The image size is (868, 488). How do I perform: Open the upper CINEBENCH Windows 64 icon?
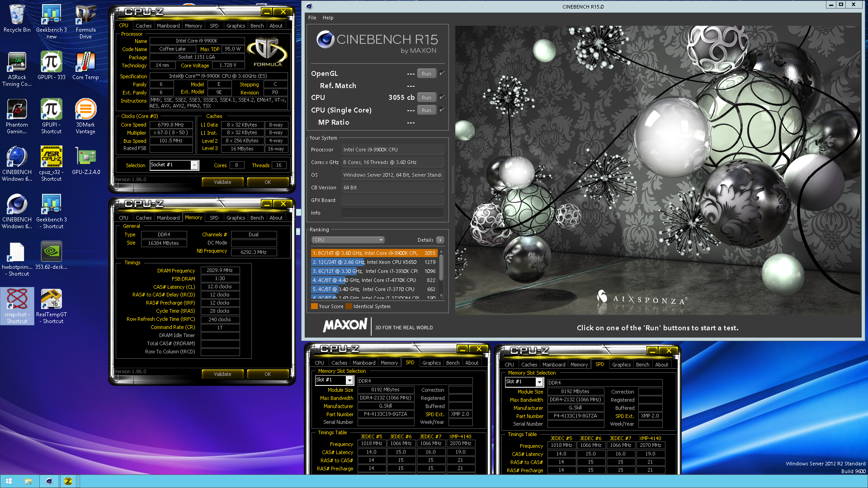tap(17, 164)
